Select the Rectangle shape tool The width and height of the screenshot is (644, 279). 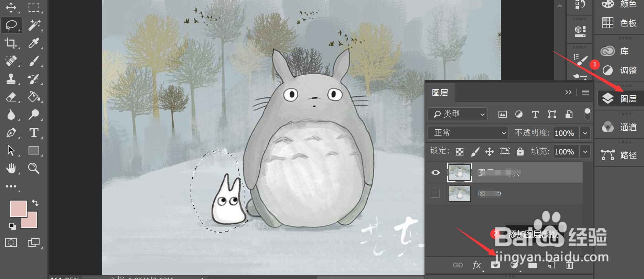click(34, 150)
